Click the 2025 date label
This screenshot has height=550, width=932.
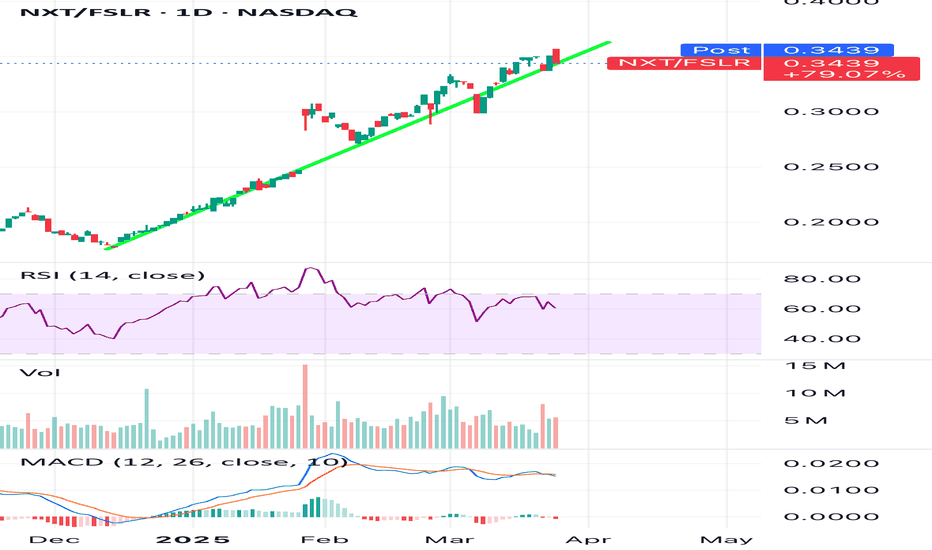pyautogui.click(x=193, y=539)
